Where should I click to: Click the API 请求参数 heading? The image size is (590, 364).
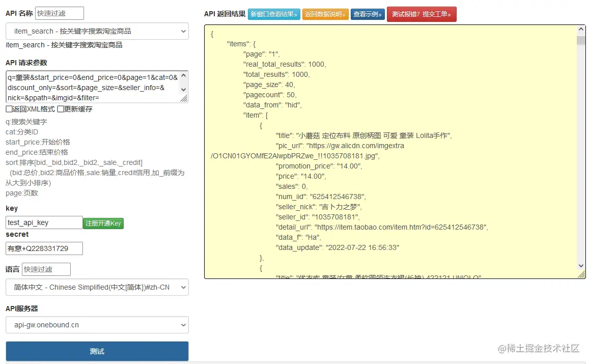tap(26, 63)
